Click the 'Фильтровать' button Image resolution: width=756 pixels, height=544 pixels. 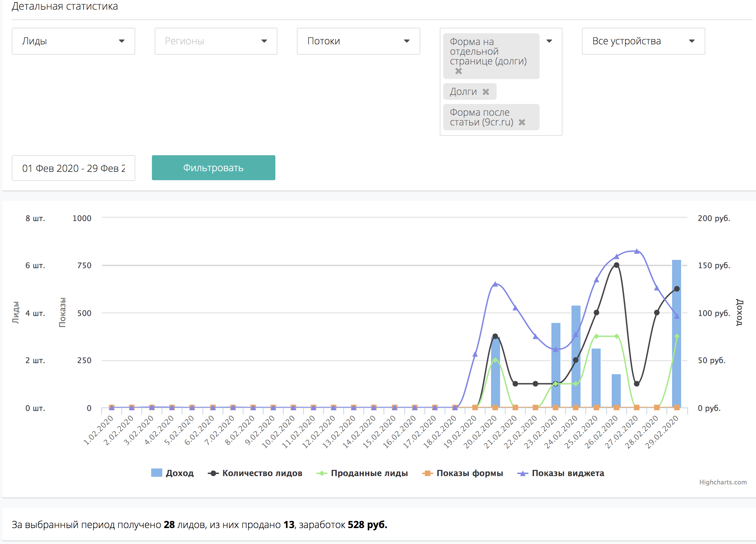click(213, 168)
